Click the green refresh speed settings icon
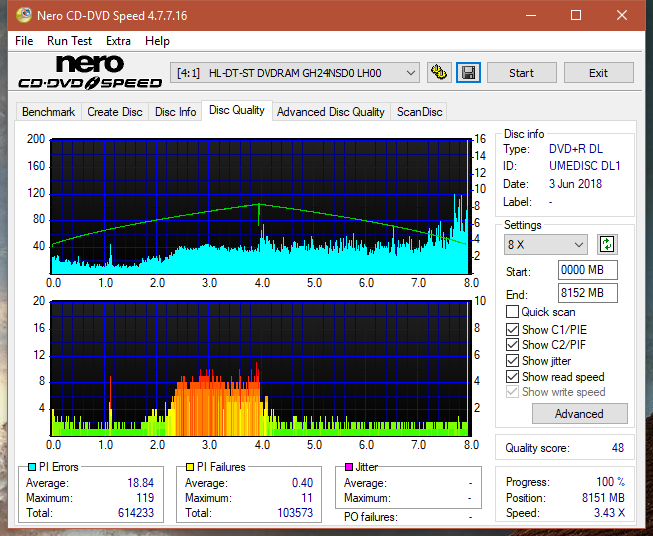 [x=607, y=244]
